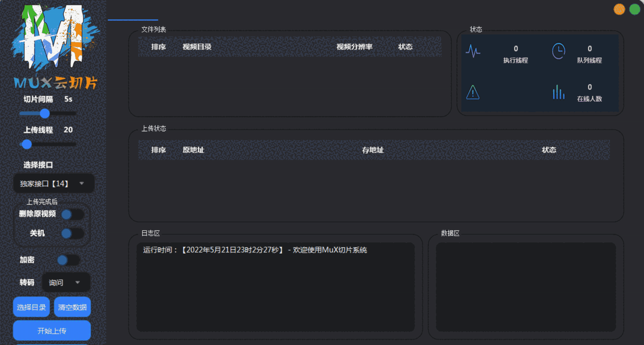
Task: Click the green circle window button
Action: point(635,9)
